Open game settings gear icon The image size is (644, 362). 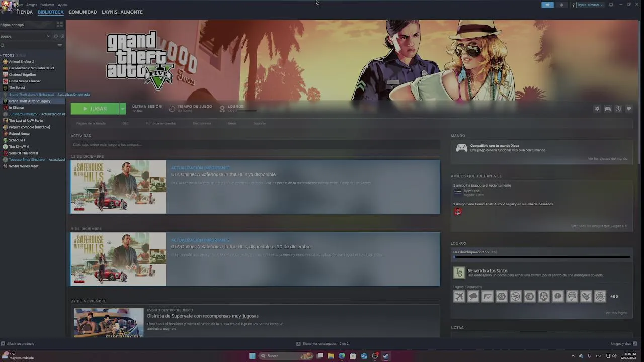pos(597,109)
